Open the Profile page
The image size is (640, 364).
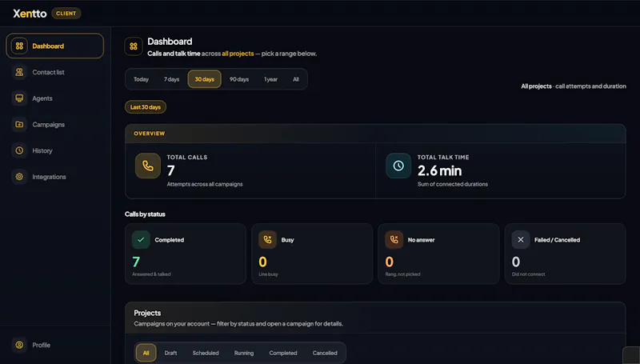pos(54,345)
